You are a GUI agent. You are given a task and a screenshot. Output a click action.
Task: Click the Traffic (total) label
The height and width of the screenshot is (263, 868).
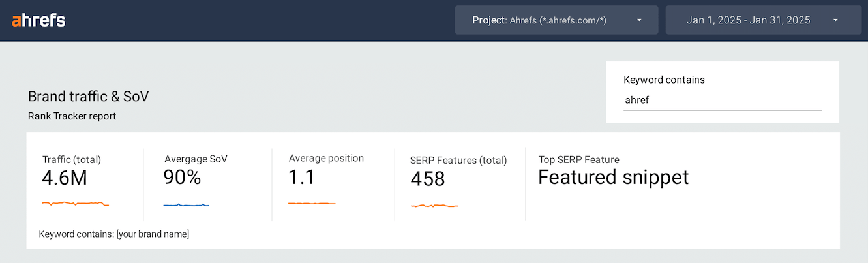tap(72, 159)
